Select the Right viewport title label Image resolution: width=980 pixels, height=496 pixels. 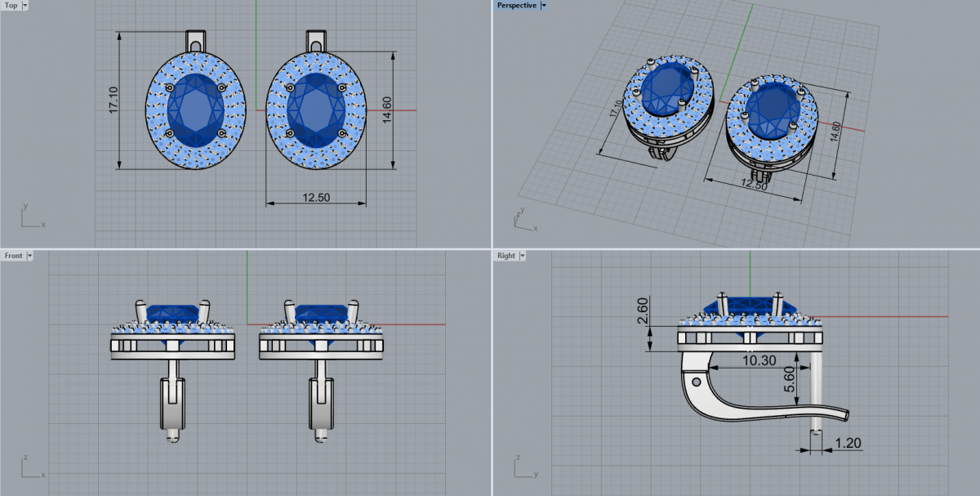506,256
